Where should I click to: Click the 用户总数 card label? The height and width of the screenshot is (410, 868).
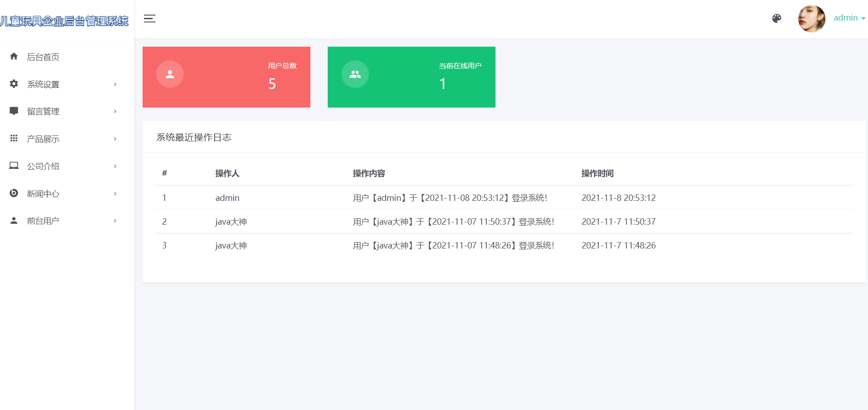pyautogui.click(x=282, y=66)
